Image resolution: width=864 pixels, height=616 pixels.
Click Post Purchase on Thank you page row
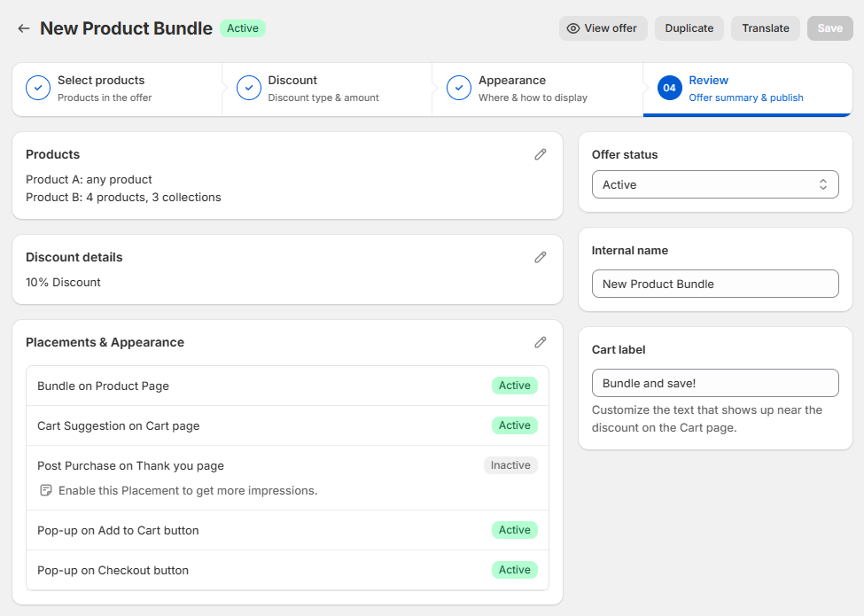pos(288,478)
